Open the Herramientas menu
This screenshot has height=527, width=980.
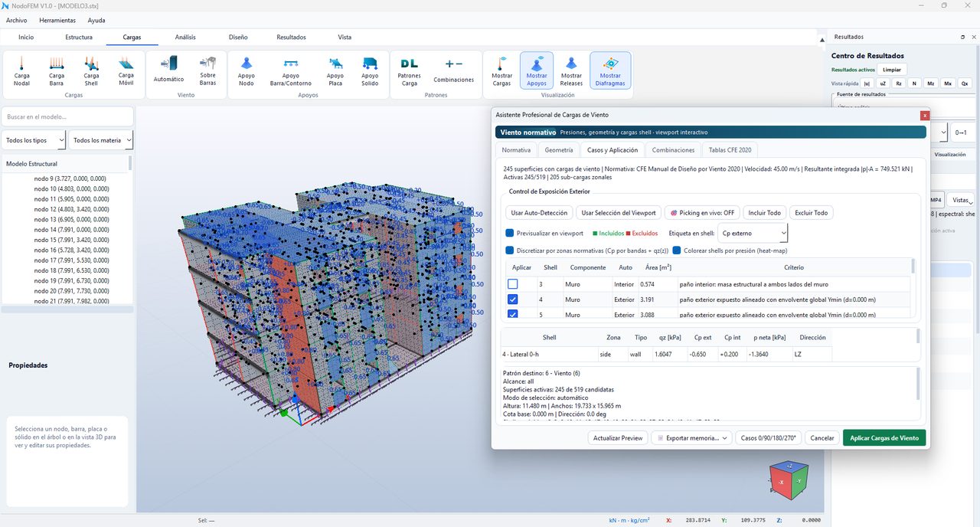(57, 20)
